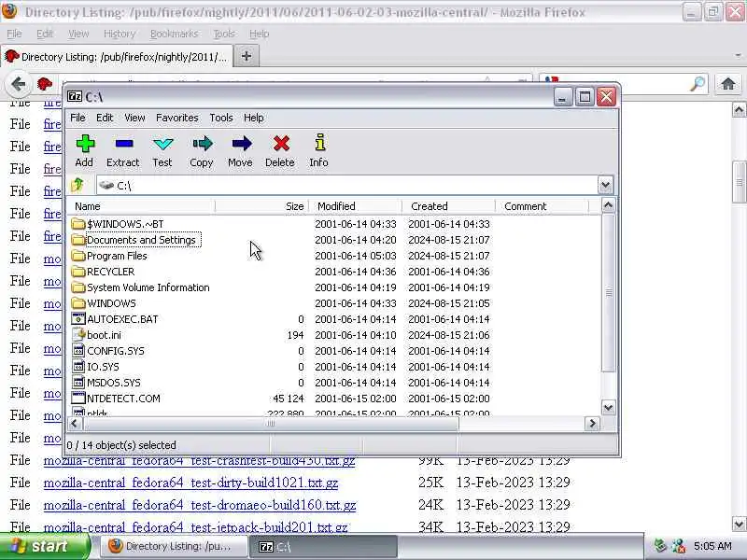
Task: Sort file list by Name column
Action: click(143, 206)
